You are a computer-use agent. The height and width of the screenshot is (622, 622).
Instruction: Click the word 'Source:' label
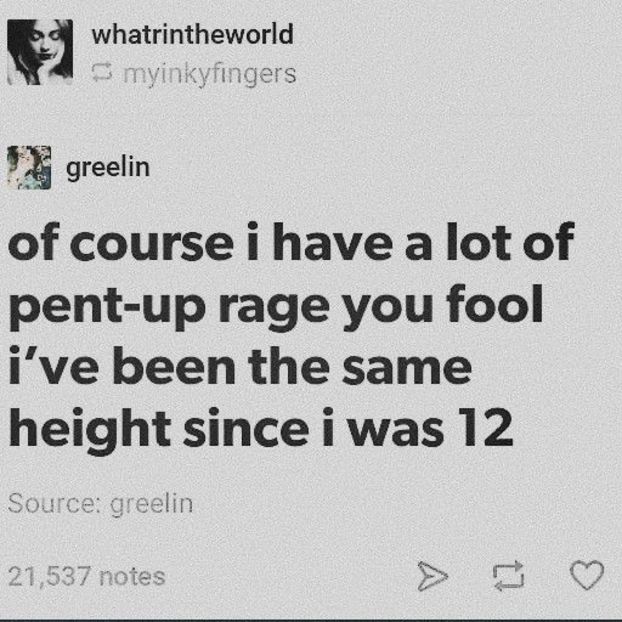point(56,503)
